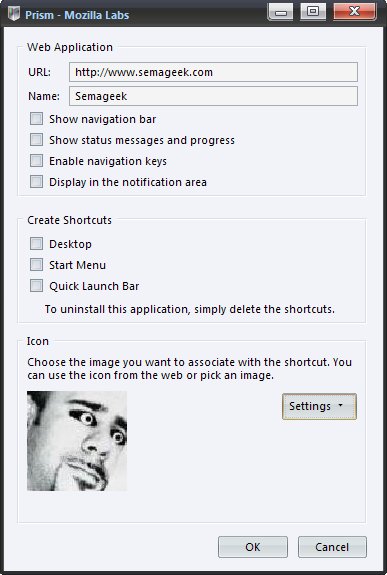Maximize the Prism dialog window
Screen dimensions: 387x575
313,11
